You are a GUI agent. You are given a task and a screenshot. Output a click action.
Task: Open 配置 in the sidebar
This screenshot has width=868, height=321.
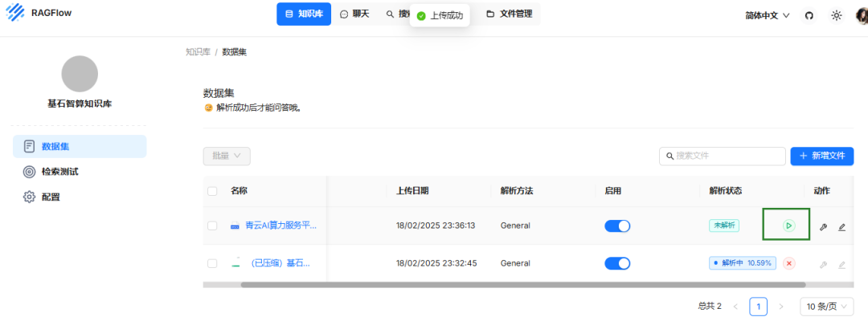(x=80, y=197)
